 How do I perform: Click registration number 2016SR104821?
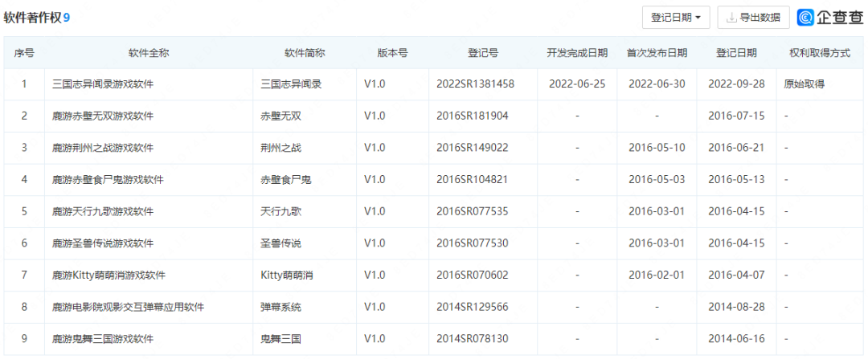tap(473, 180)
